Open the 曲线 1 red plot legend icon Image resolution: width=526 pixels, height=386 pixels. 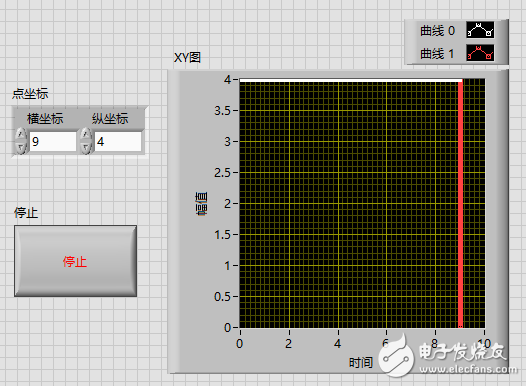pyautogui.click(x=480, y=53)
